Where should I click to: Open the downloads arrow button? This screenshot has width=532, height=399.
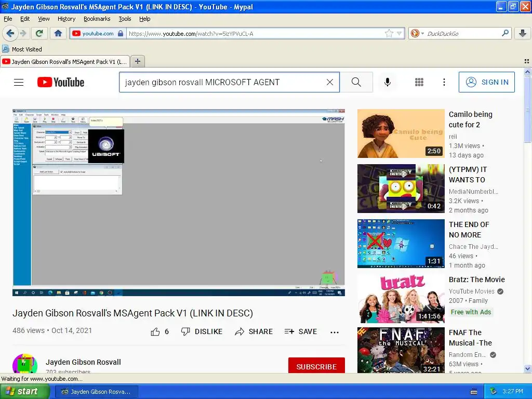tap(523, 33)
